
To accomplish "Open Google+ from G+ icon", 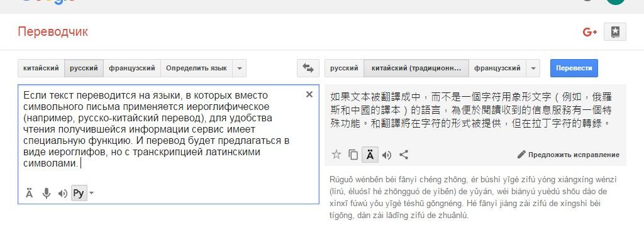I will click(x=589, y=32).
